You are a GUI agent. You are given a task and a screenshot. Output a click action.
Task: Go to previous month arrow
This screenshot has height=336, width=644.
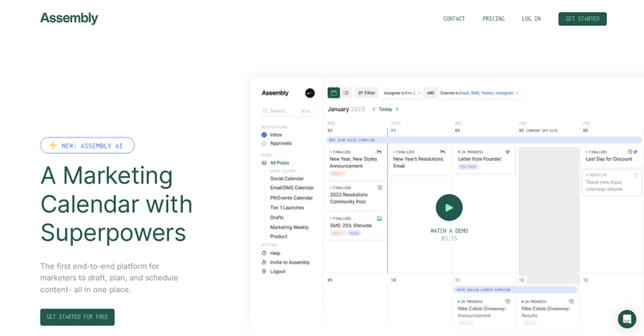tap(374, 109)
